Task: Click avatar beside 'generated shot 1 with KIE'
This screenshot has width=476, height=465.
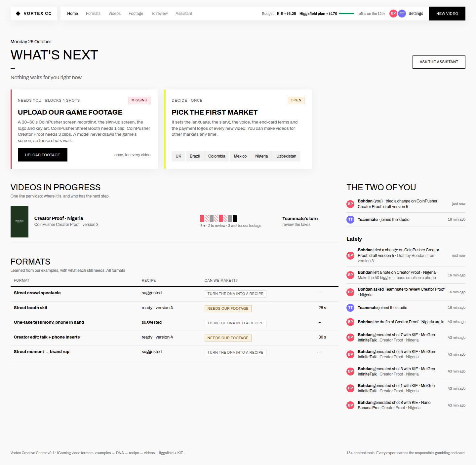Action: 350,388
